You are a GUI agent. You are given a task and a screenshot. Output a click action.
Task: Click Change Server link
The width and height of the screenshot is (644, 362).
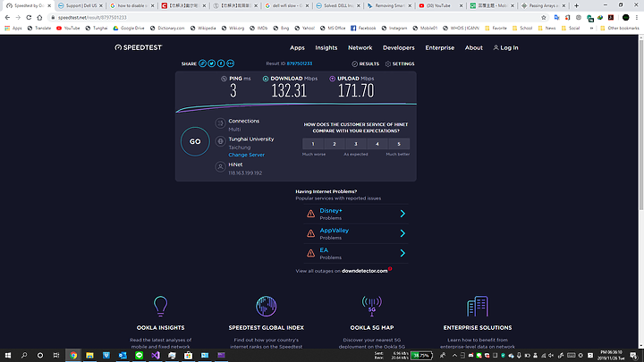247,155
